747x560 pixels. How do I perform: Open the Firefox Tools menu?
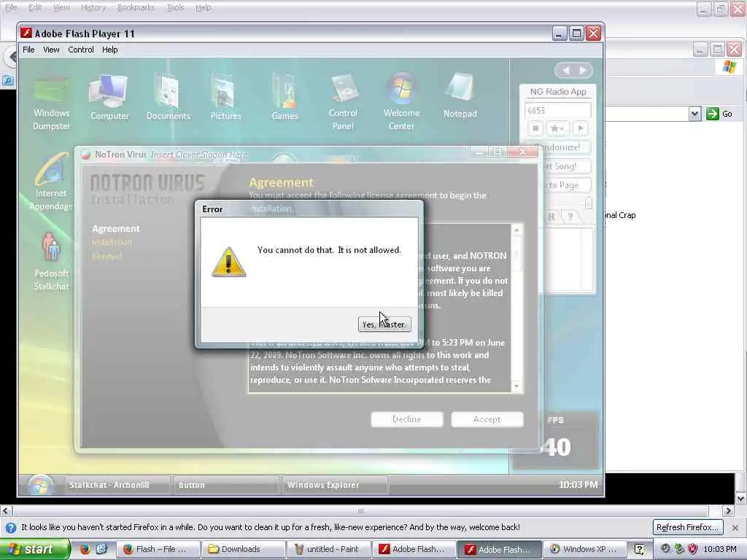click(175, 7)
